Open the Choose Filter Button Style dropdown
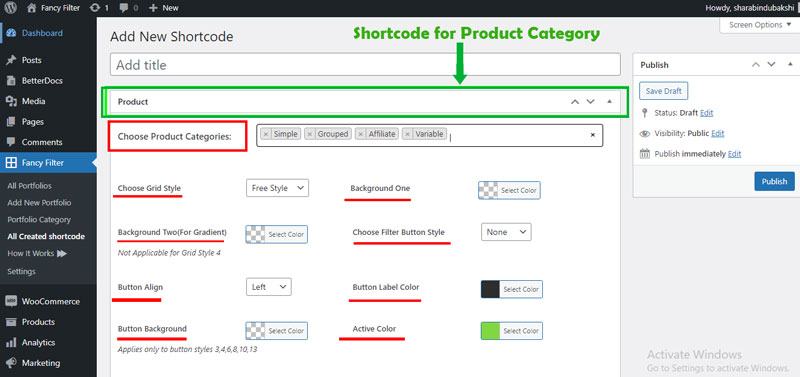 506,232
